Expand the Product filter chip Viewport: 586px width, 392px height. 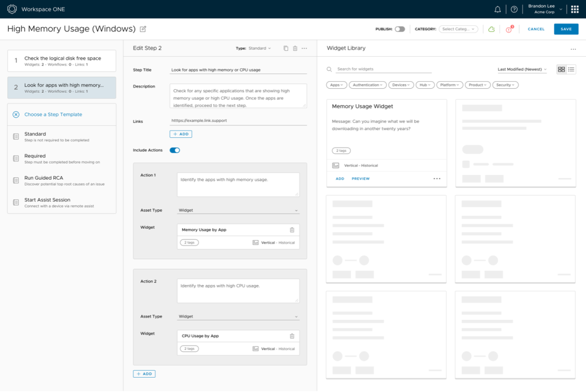coord(478,85)
